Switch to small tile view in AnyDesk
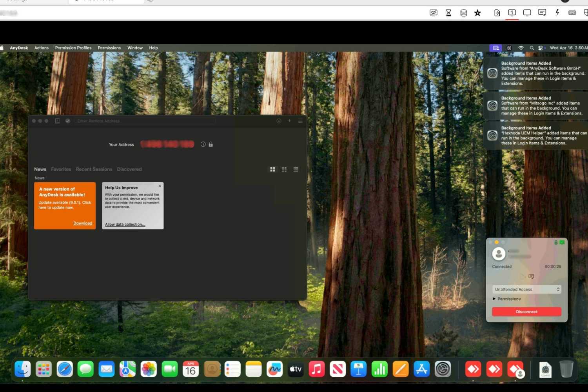Viewport: 588px width, 392px height. 284,169
